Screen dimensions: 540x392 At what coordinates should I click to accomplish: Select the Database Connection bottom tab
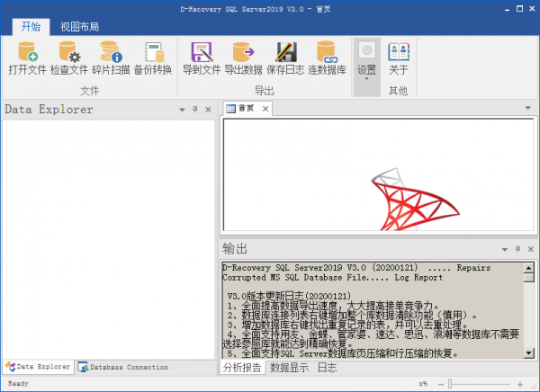123,367
